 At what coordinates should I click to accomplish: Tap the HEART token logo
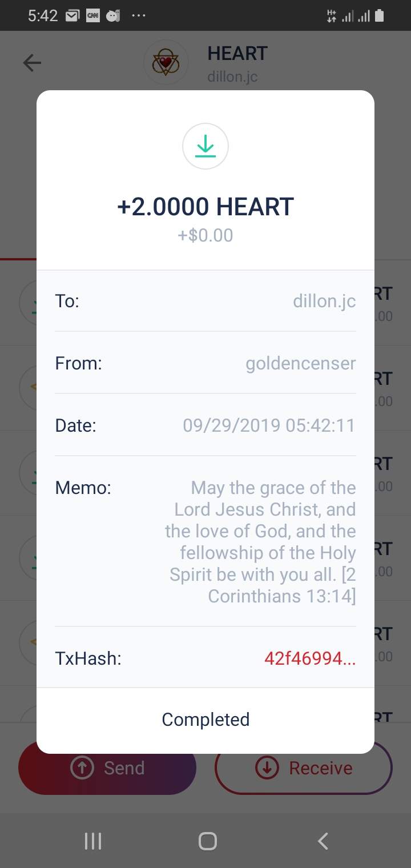click(166, 63)
